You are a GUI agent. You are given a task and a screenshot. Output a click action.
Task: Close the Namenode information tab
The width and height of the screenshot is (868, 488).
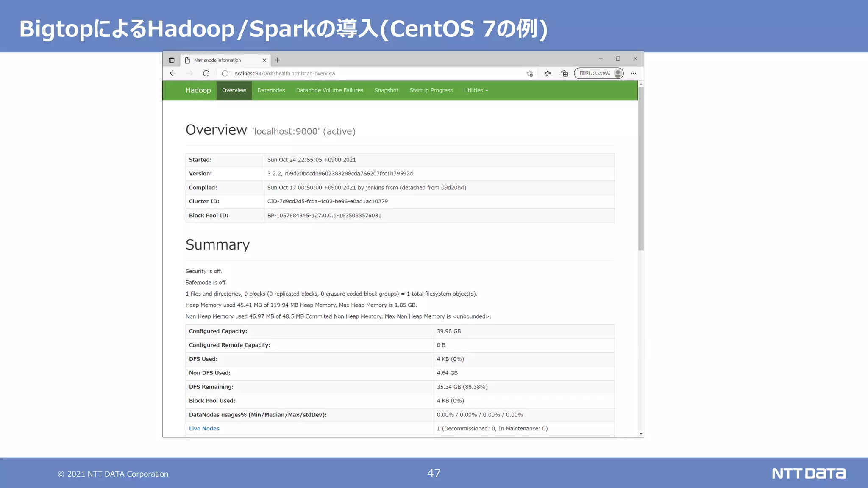coord(264,60)
